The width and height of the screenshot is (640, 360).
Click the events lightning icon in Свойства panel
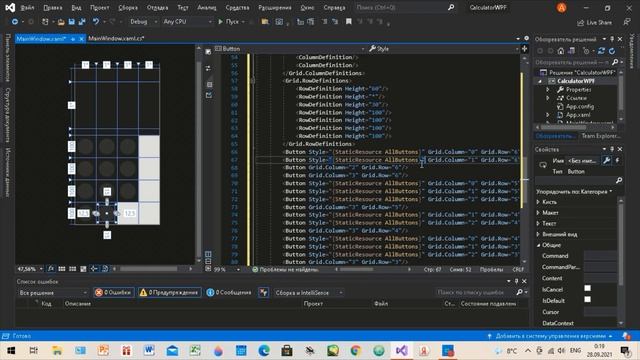pos(617,161)
